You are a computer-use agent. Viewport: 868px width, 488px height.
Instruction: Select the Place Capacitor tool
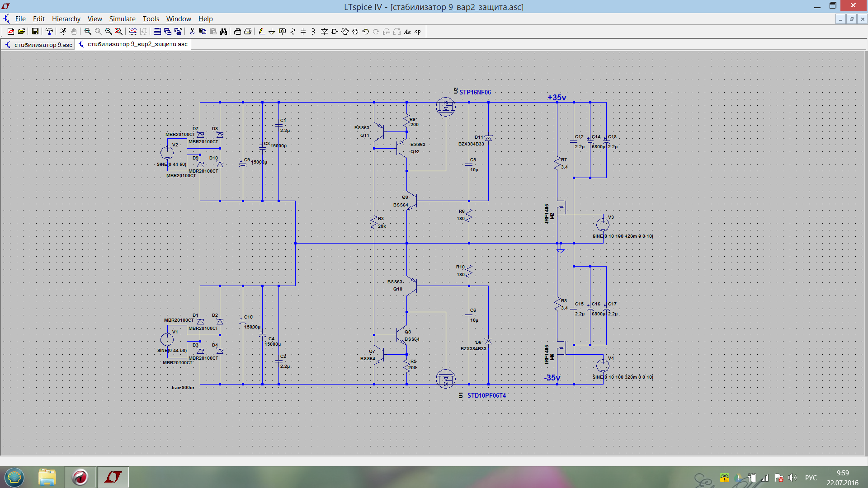coord(303,32)
